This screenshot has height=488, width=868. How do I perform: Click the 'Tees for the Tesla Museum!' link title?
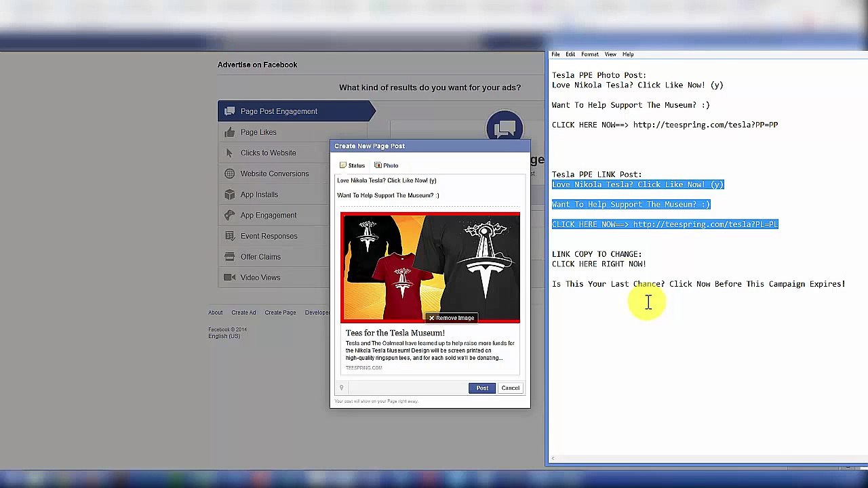coord(395,333)
